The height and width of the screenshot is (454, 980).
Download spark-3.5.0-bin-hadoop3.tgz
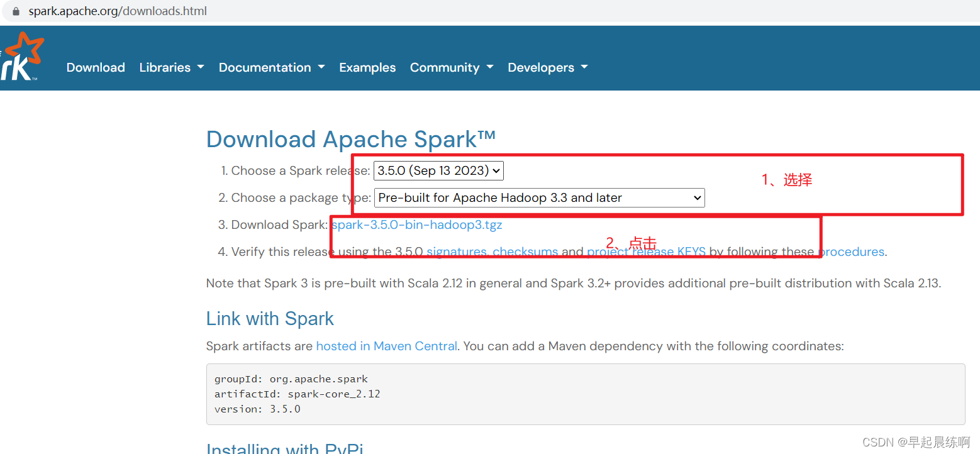coord(417,224)
